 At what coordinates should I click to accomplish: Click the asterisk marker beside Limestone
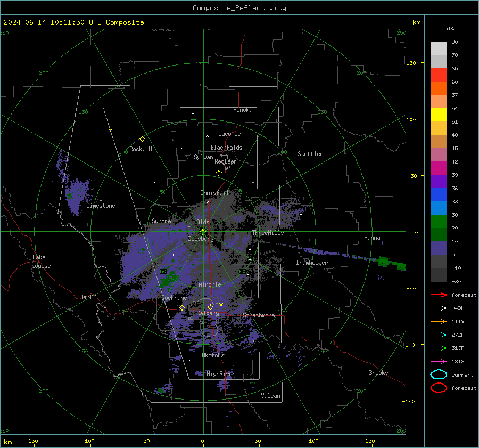pos(101,201)
